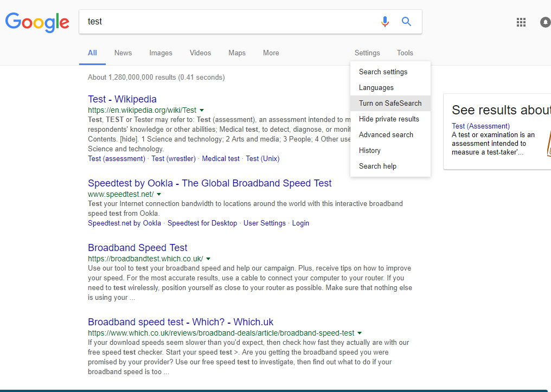
Task: Switch to the All results tab
Action: coord(92,53)
